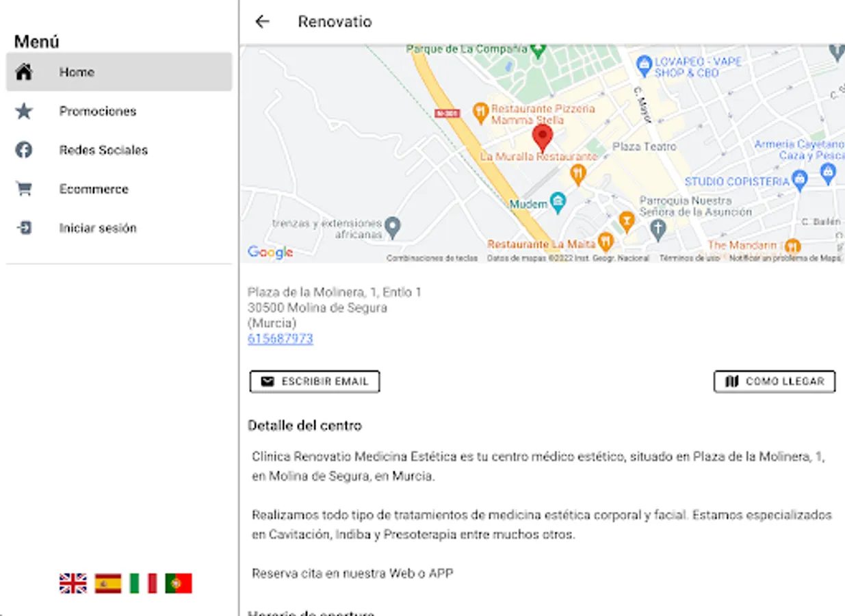
Task: Call phone number 615687973 link
Action: [x=281, y=339]
